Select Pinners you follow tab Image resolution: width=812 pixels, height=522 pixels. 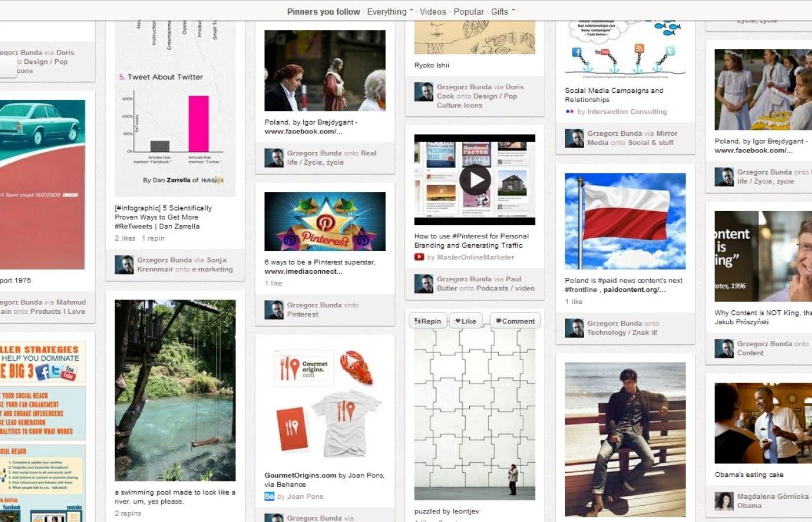(x=323, y=12)
